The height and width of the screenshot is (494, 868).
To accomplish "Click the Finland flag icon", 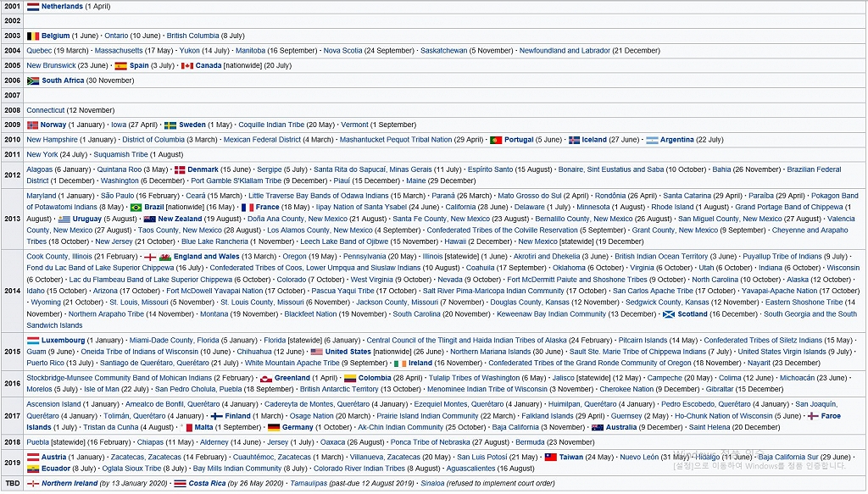I will pos(216,416).
